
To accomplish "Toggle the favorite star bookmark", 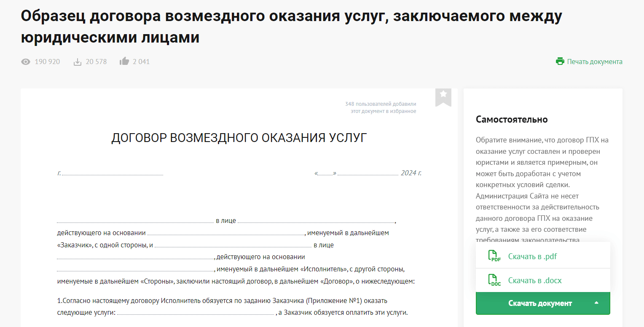I will tap(443, 97).
